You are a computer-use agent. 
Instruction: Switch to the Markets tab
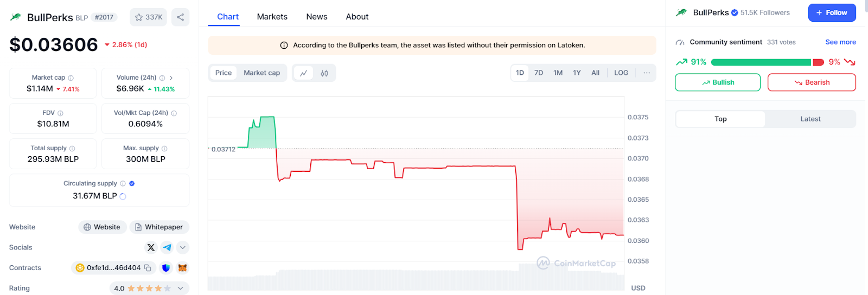272,17
